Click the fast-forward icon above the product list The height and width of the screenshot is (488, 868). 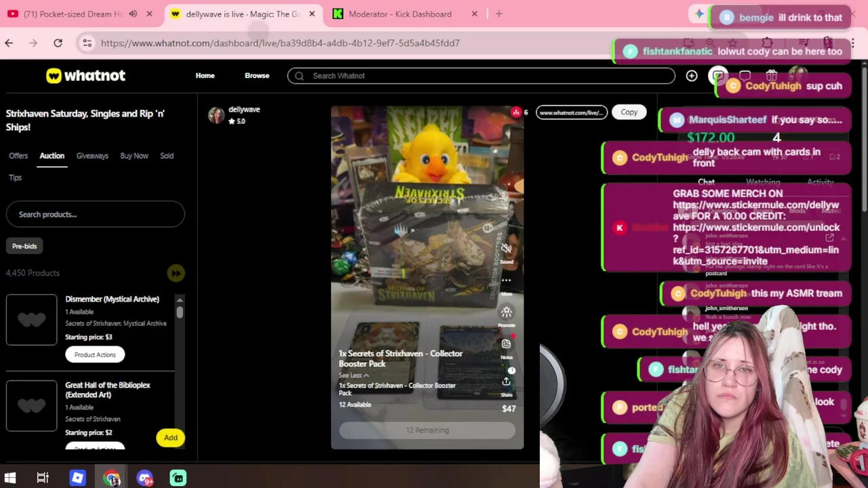(176, 273)
